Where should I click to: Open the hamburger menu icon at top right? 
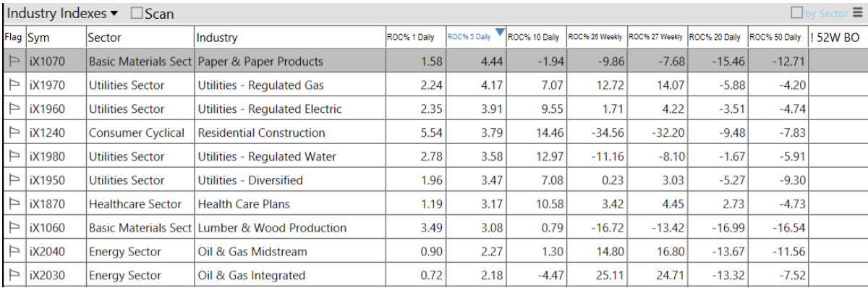(859, 13)
